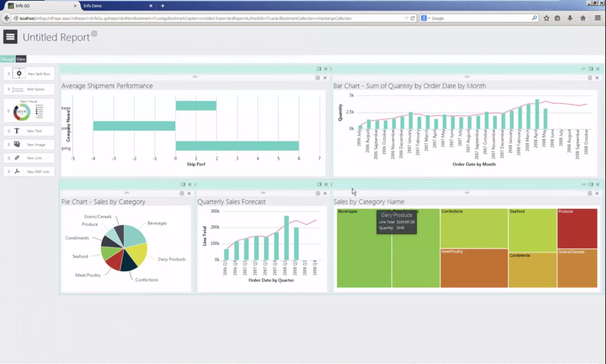
Task: Select the New Visual donut chart thumbnail
Action: 22,112
